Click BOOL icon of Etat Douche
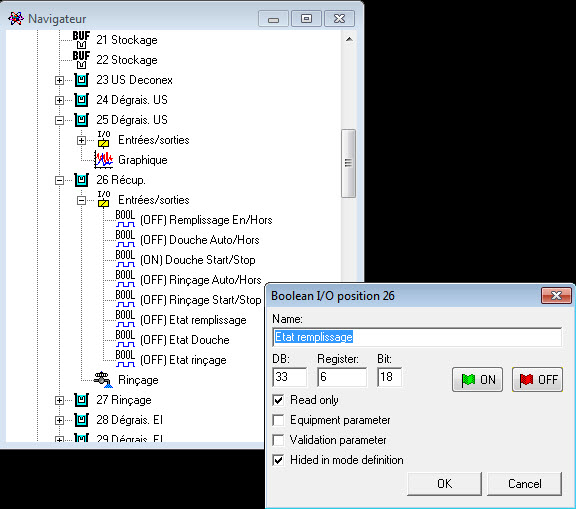 (x=125, y=339)
